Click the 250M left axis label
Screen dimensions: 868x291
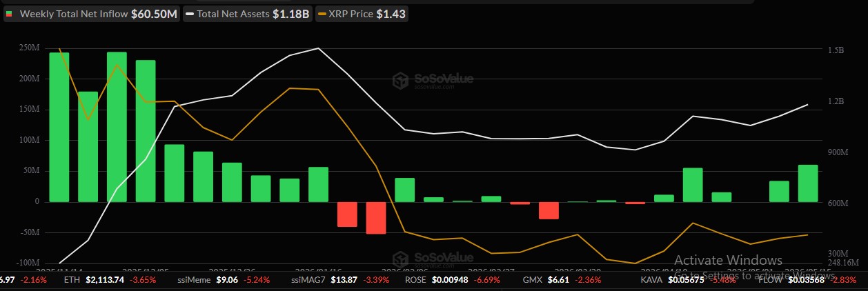29,48
